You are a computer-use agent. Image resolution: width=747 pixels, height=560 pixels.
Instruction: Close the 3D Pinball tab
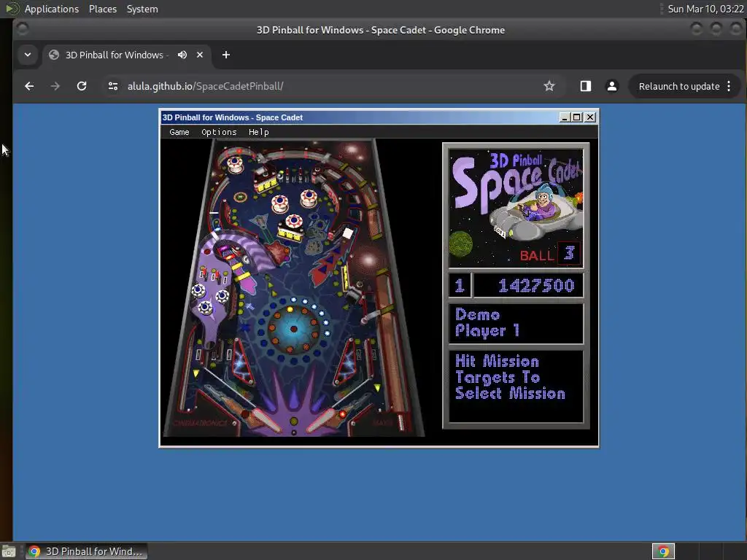pyautogui.click(x=200, y=55)
